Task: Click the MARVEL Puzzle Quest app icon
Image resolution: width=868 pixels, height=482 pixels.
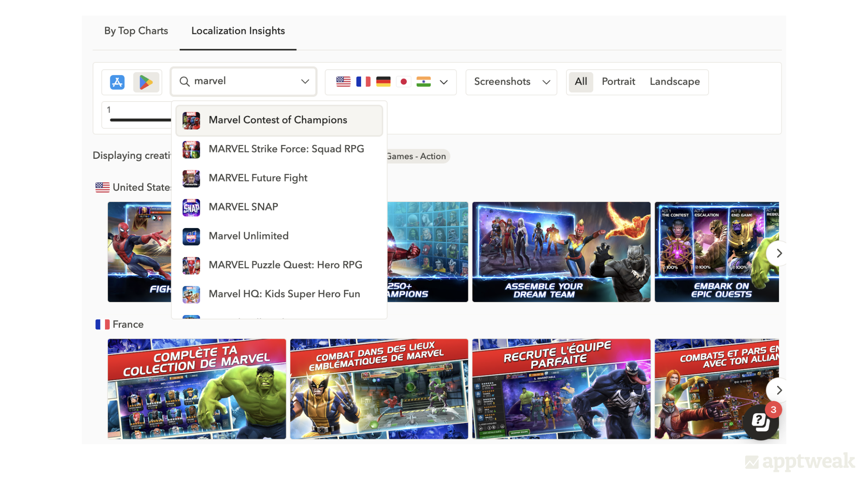Action: [x=191, y=266]
